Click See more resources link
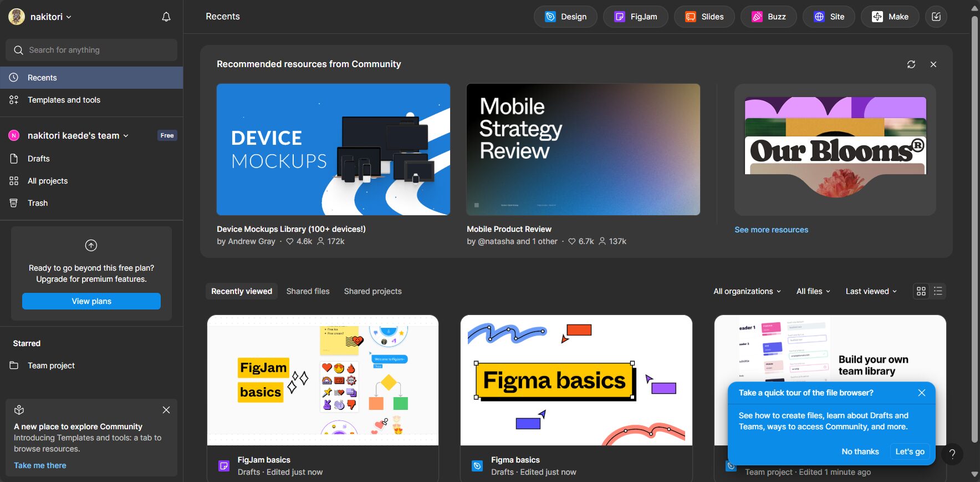 771,230
